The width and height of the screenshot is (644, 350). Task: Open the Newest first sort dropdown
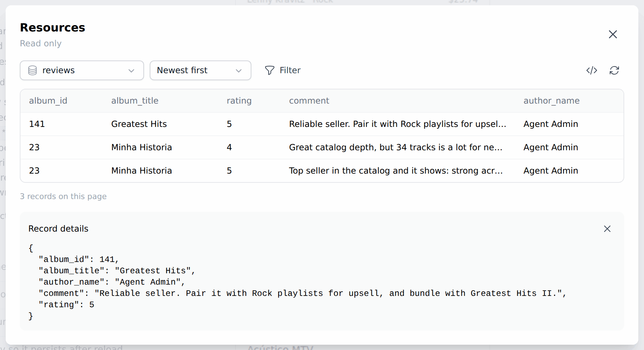pos(201,70)
